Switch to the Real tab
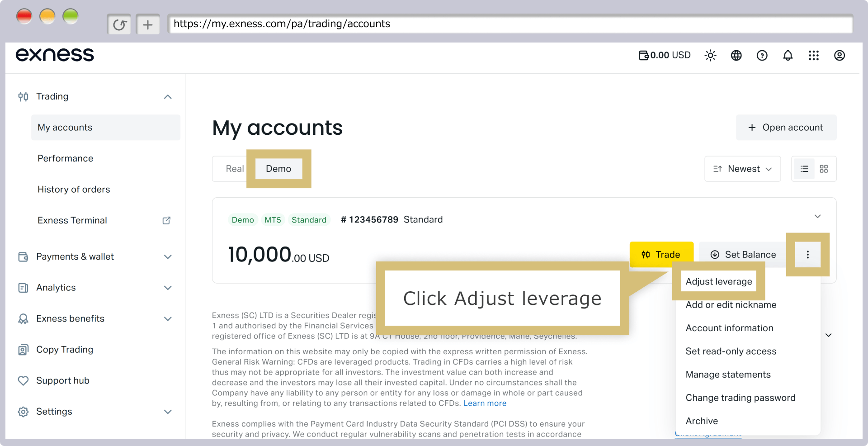 coord(235,169)
